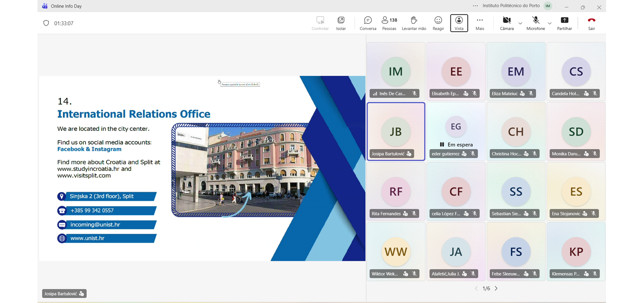Start sharing with Partilhar button

coord(564,23)
